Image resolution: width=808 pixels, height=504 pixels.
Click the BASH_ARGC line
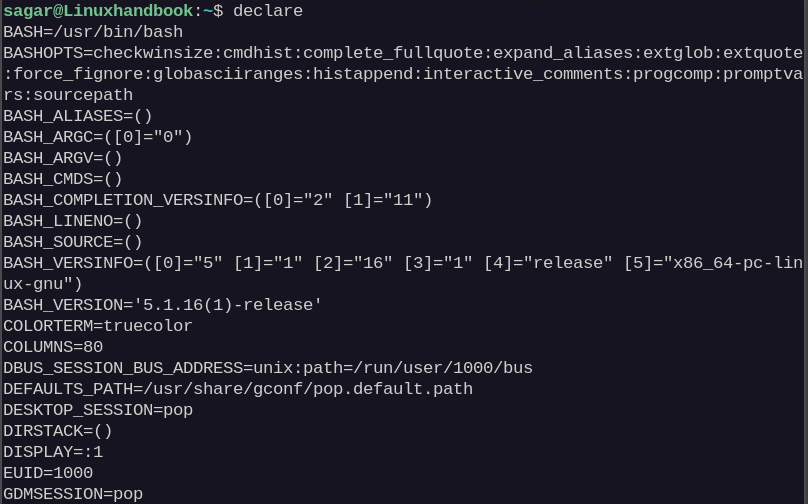[98, 137]
